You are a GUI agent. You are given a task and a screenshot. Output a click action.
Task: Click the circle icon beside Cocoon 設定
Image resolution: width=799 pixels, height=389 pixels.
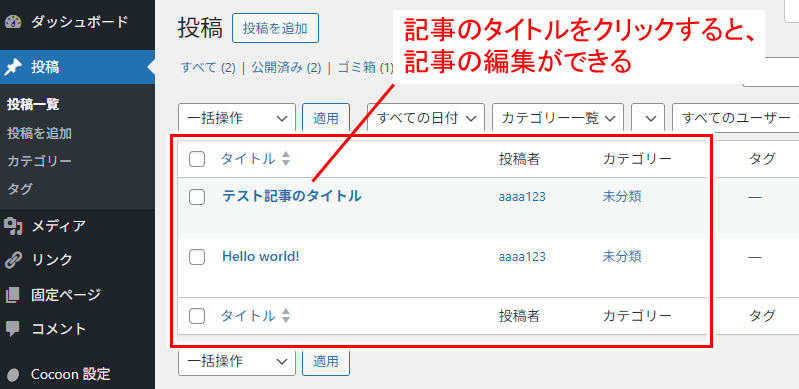pyautogui.click(x=13, y=375)
